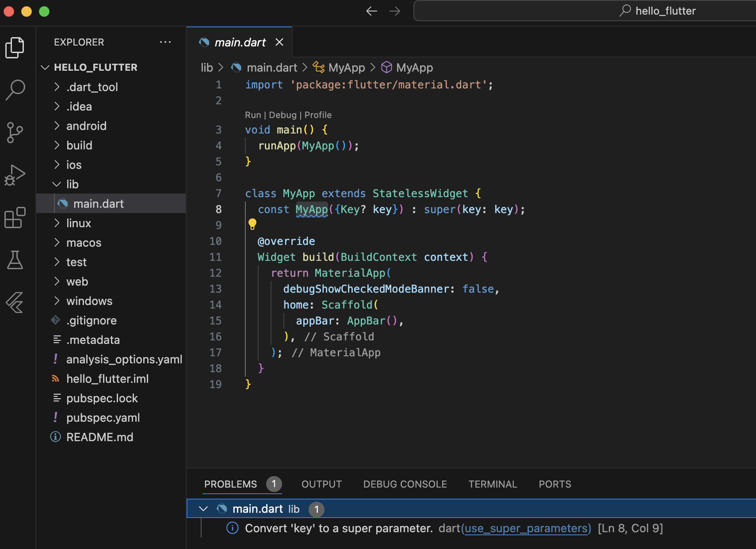The width and height of the screenshot is (756, 549).
Task: Switch to the OUTPUT panel tab
Action: coord(321,484)
